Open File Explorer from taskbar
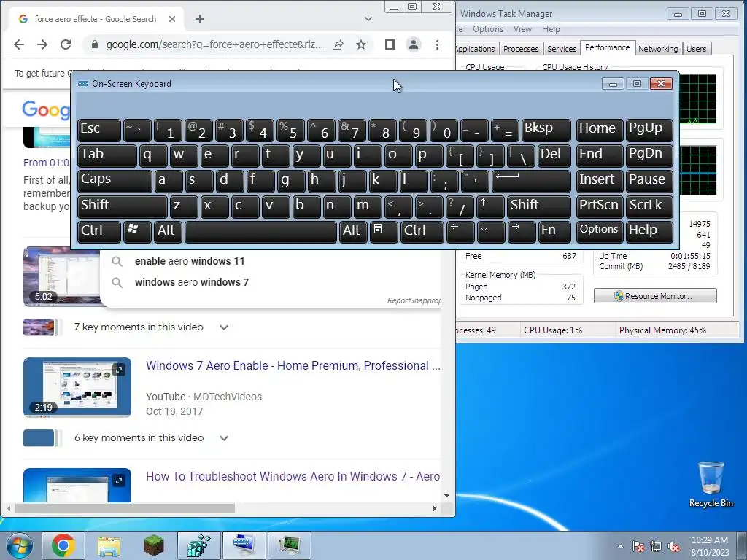The height and width of the screenshot is (560, 747). [109, 545]
